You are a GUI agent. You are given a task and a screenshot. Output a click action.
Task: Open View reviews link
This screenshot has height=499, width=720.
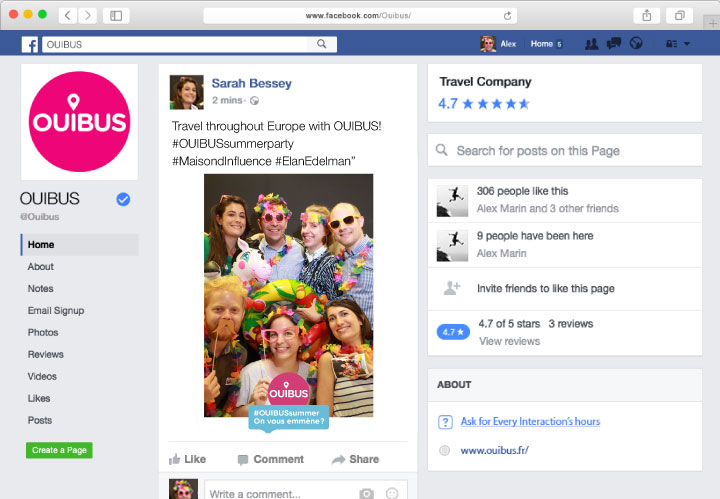510,341
